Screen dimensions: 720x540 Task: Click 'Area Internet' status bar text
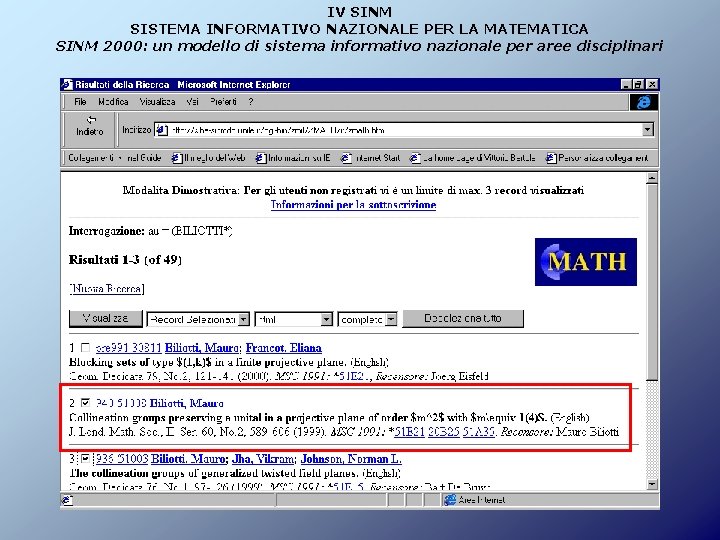tap(482, 500)
